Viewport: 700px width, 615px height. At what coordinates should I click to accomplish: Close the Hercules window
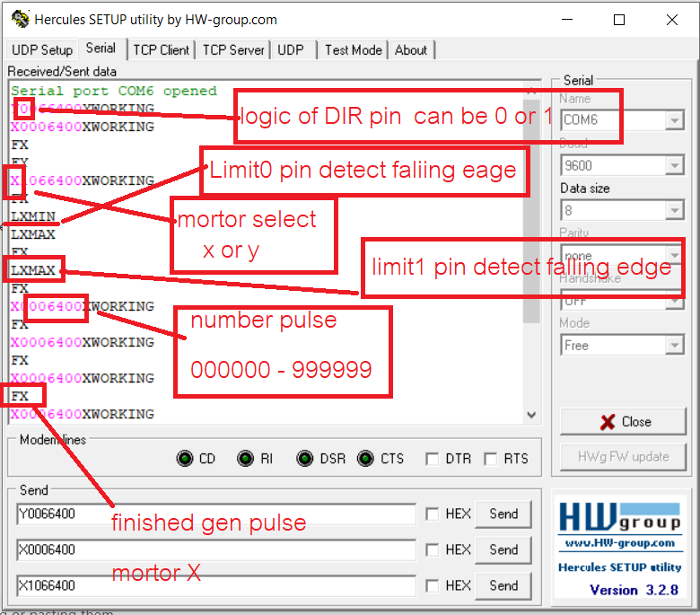pyautogui.click(x=671, y=20)
